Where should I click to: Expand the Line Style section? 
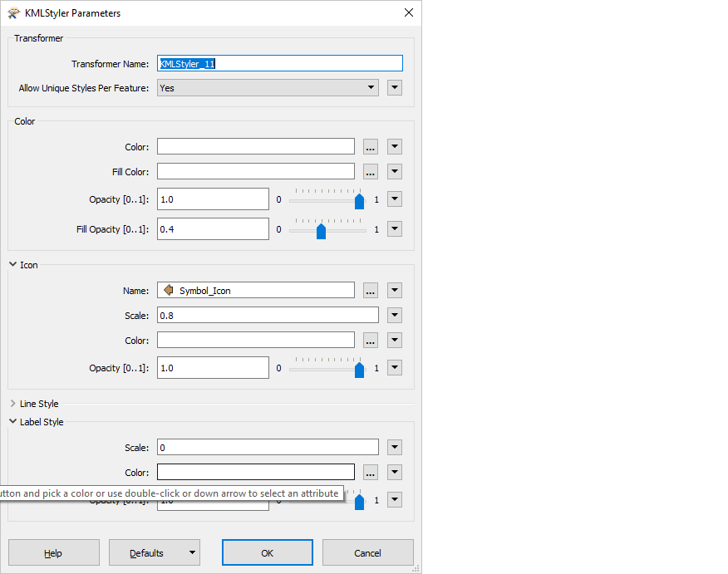click(13, 404)
